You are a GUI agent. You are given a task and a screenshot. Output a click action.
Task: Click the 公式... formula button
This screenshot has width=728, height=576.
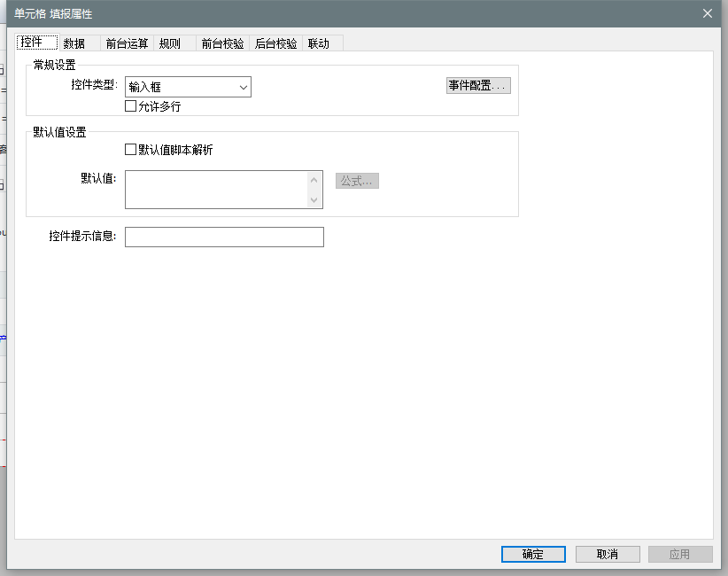357,181
